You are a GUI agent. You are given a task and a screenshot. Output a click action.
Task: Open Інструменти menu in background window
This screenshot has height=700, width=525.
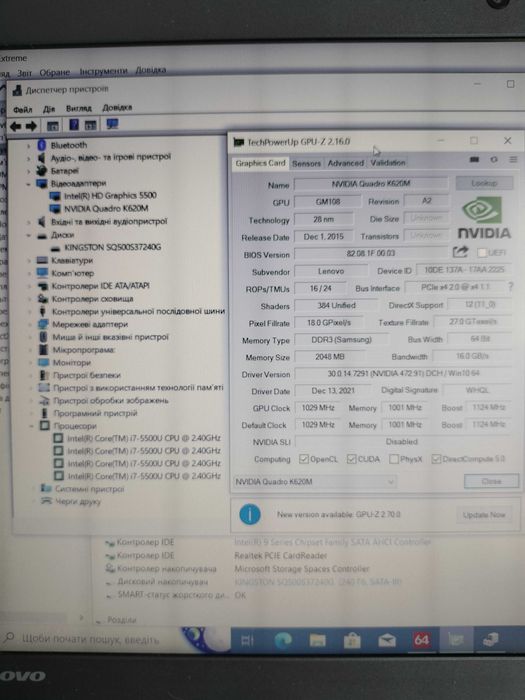coord(103,71)
